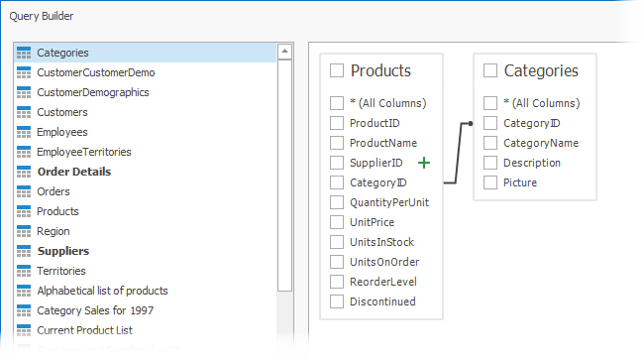Click the table list scrollbar thumb
The image size is (644, 361).
coord(284,176)
